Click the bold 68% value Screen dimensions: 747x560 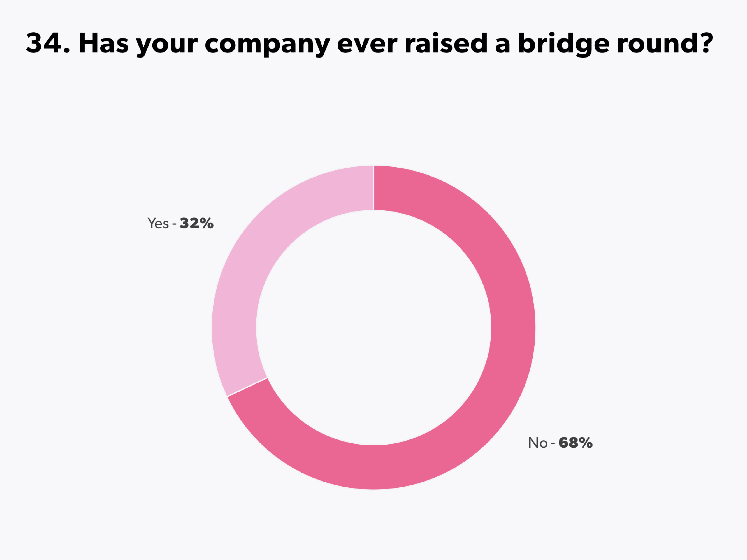[x=575, y=443]
